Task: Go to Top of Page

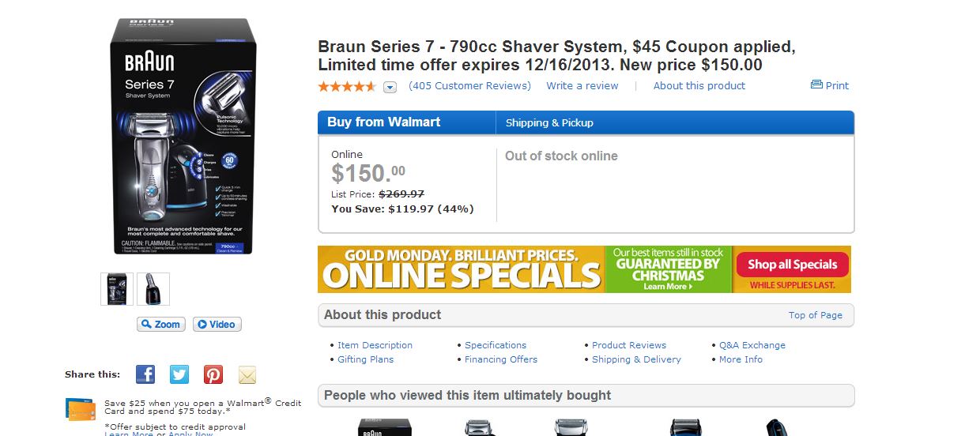Action: (x=816, y=315)
